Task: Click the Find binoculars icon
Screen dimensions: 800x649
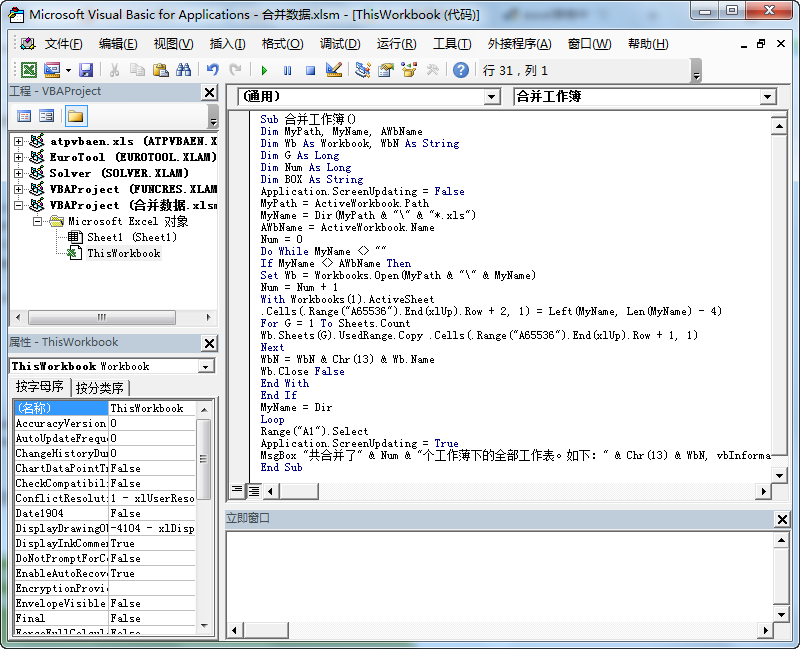Action: click(183, 70)
